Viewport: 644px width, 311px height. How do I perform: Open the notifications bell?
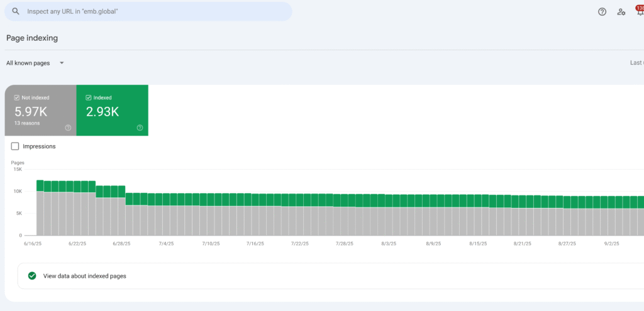[x=640, y=12]
